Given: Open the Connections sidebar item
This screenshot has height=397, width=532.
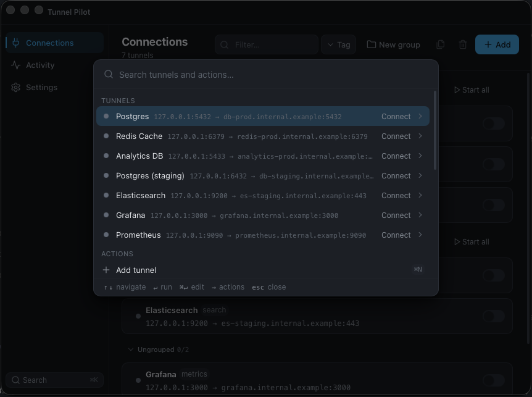Looking at the screenshot, I should click(55, 43).
